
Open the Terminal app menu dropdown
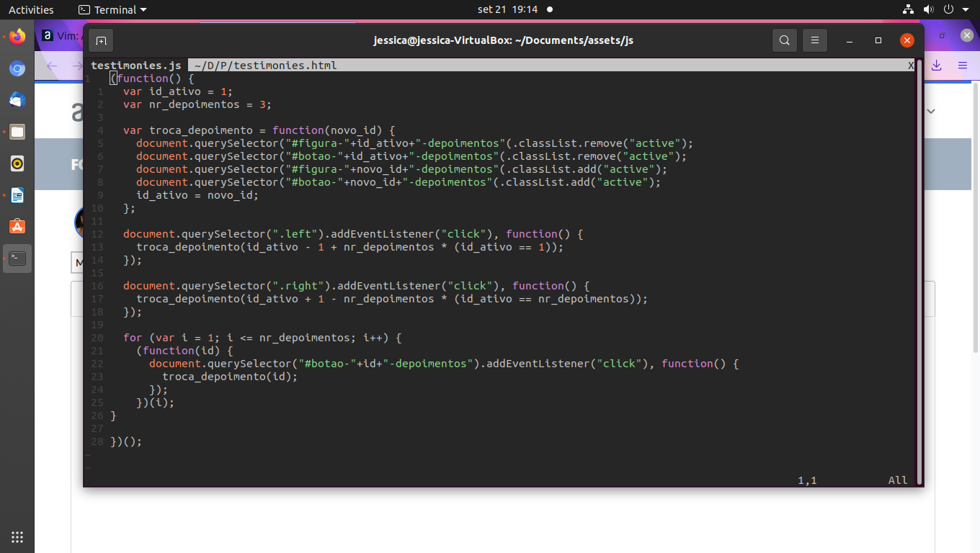[112, 10]
